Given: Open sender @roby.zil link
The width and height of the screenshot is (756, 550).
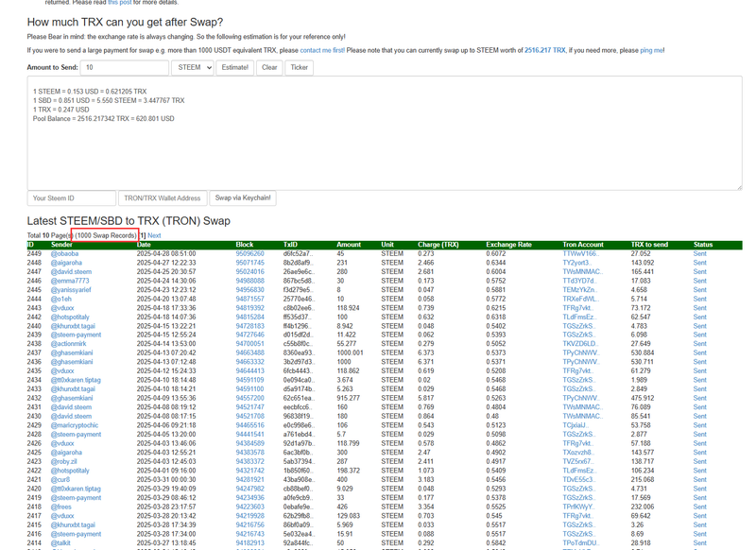Looking at the screenshot, I should pos(63,461).
